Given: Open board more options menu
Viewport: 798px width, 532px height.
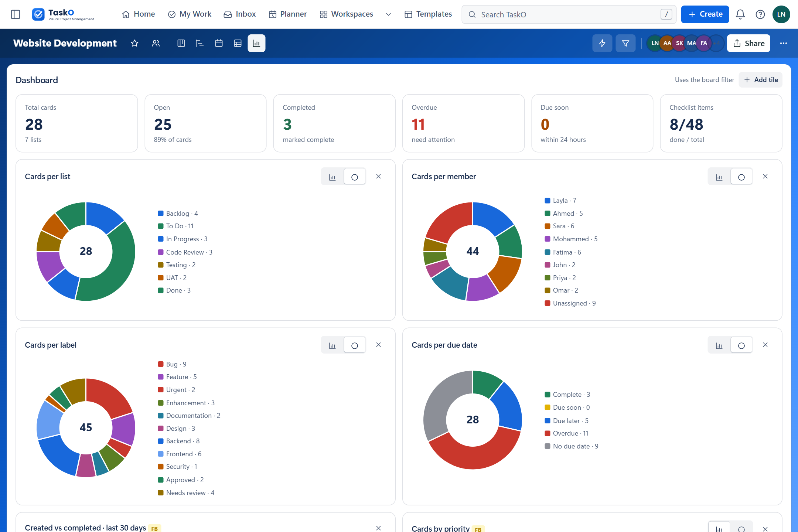Looking at the screenshot, I should [784, 43].
